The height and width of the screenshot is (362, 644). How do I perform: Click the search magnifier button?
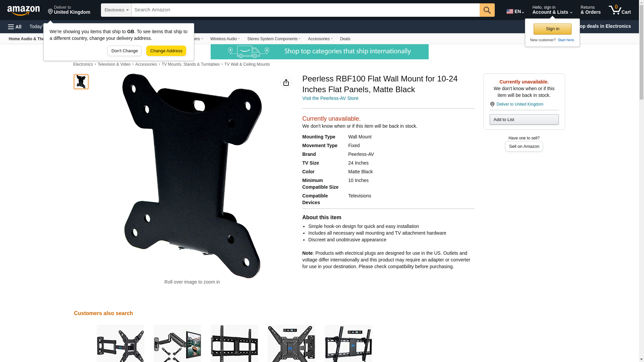[487, 10]
